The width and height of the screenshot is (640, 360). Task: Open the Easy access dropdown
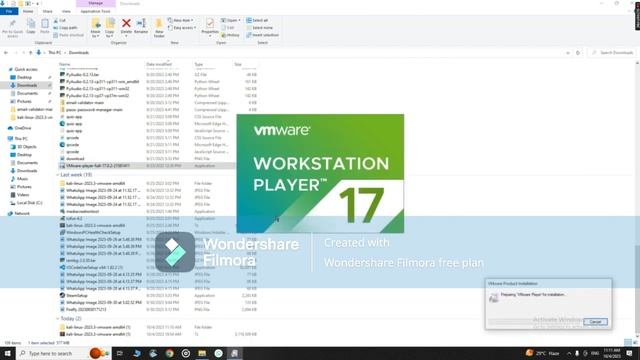tap(182, 28)
